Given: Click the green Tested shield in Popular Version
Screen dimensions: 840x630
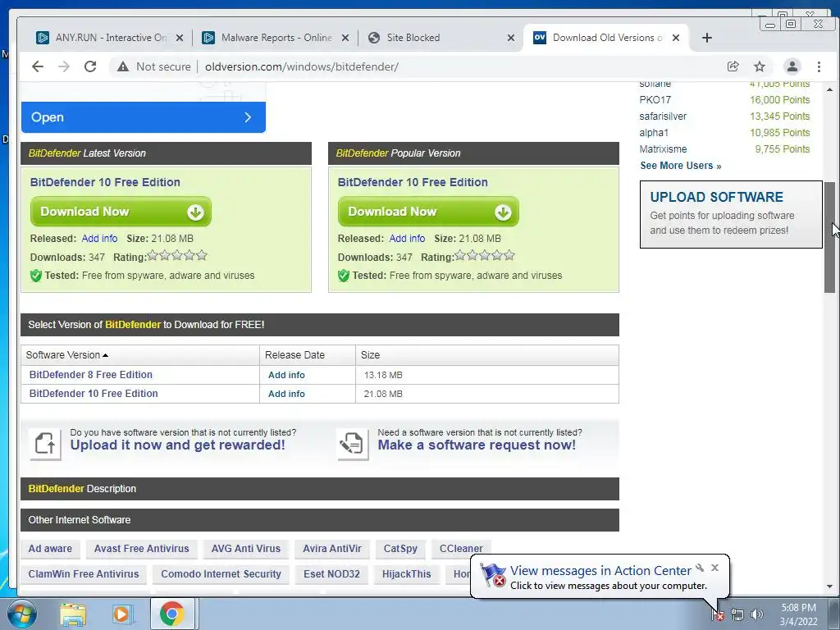Looking at the screenshot, I should click(344, 276).
